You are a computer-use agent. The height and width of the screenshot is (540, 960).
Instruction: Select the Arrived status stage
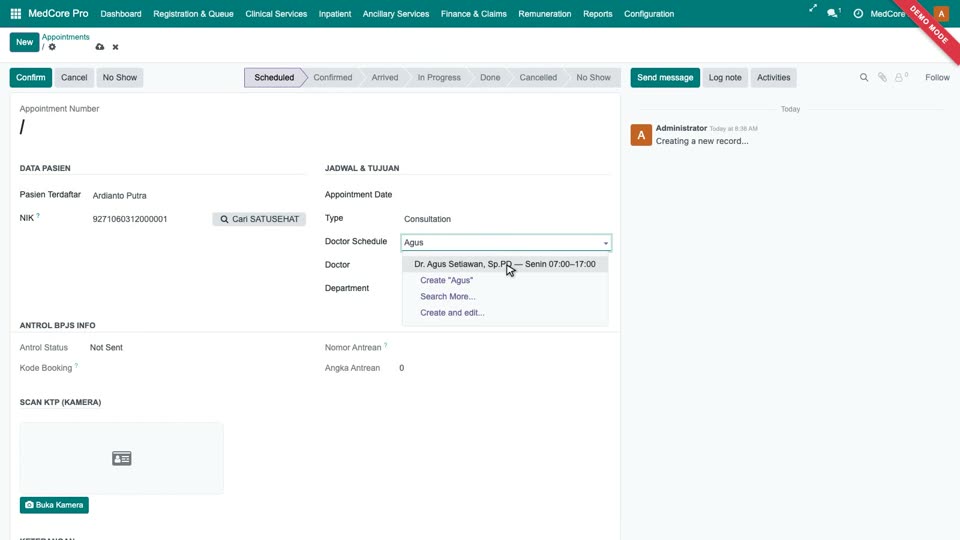[384, 78]
